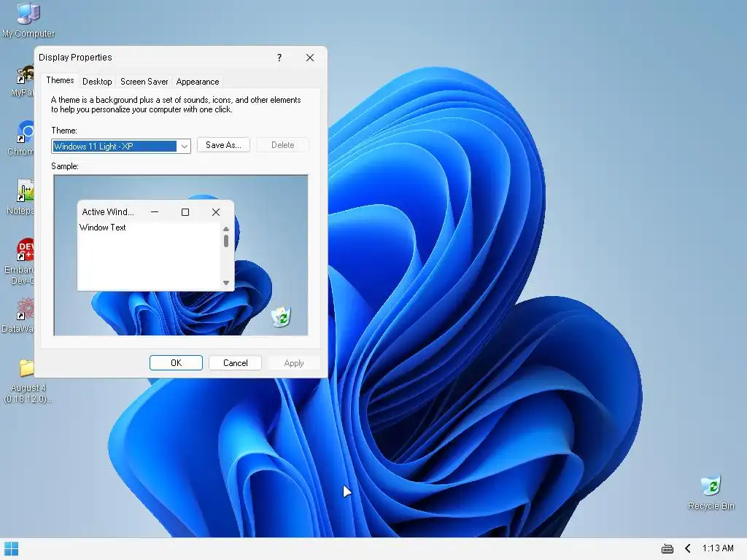Open My Computer desktop icon

click(x=28, y=20)
